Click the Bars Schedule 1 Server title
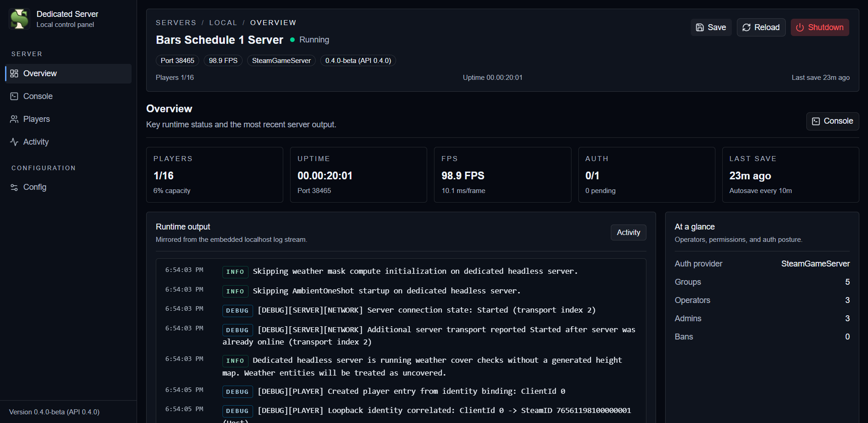The image size is (868, 423). (220, 40)
